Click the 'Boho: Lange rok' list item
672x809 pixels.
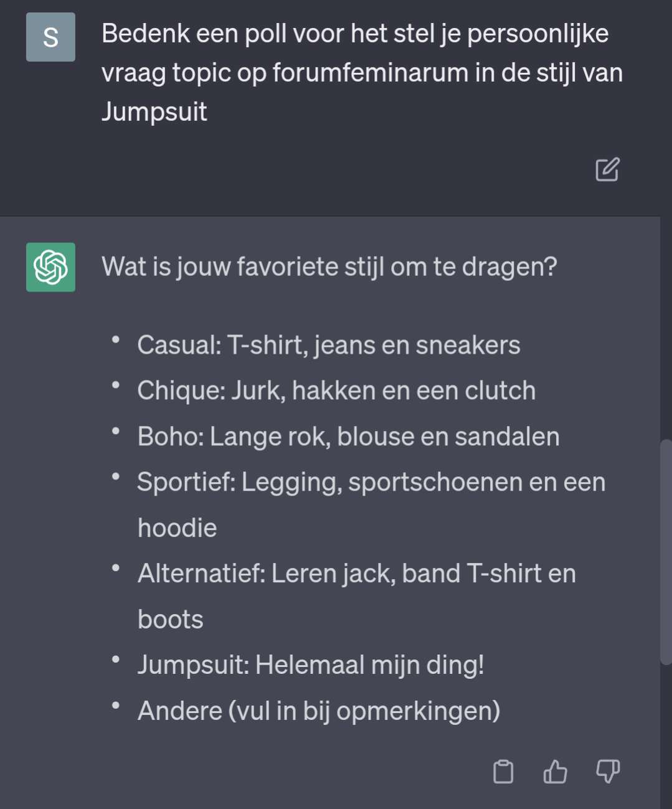348,436
